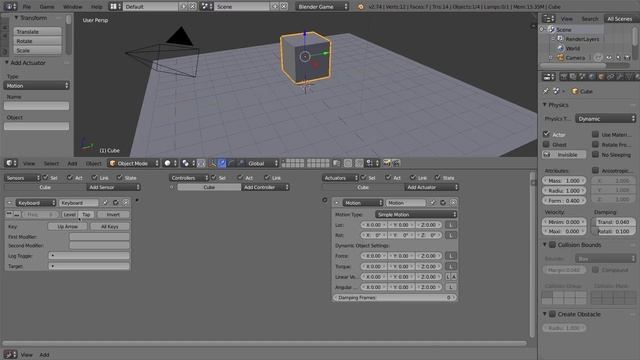The width and height of the screenshot is (640, 360).
Task: Open the Window menu
Action: (x=73, y=7)
